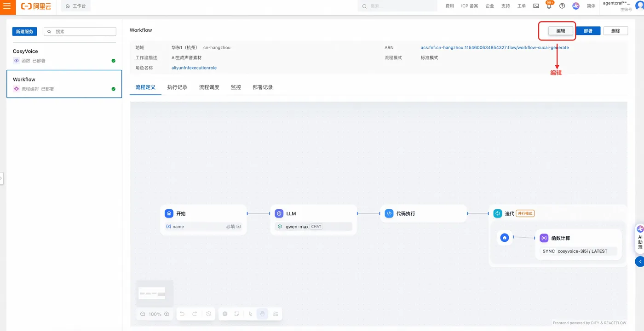Image resolution: width=644 pixels, height=331 pixels.
Task: Click the qwen-max model row
Action: pyautogui.click(x=313, y=227)
